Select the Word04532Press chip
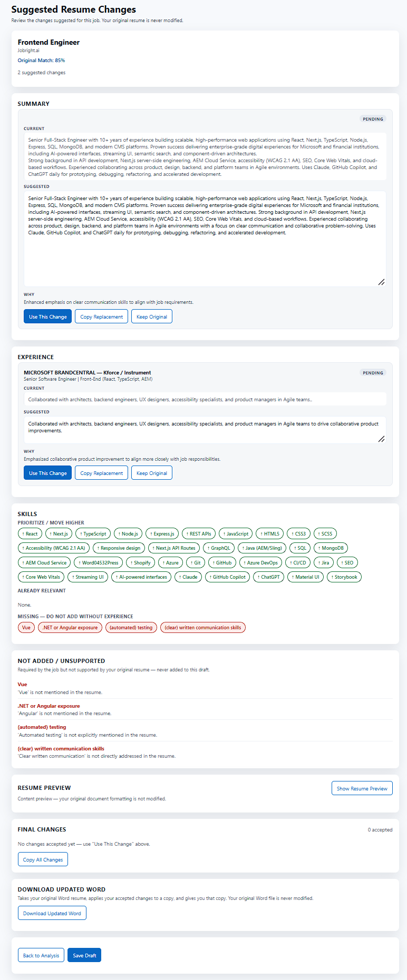This screenshot has height=980, width=407. point(99,562)
